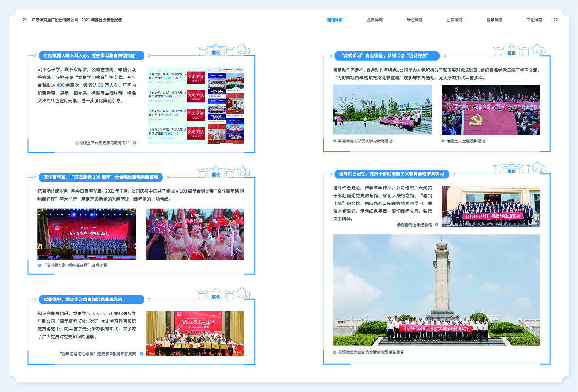Click the 追寻红色记忆 section heading
The image size is (578, 392).
(x=391, y=174)
